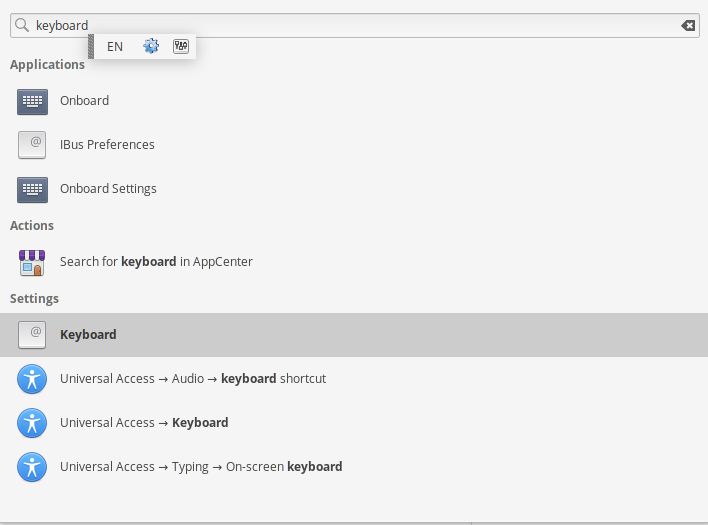
Task: Click the Onboard keyboard icon
Action: click(32, 102)
